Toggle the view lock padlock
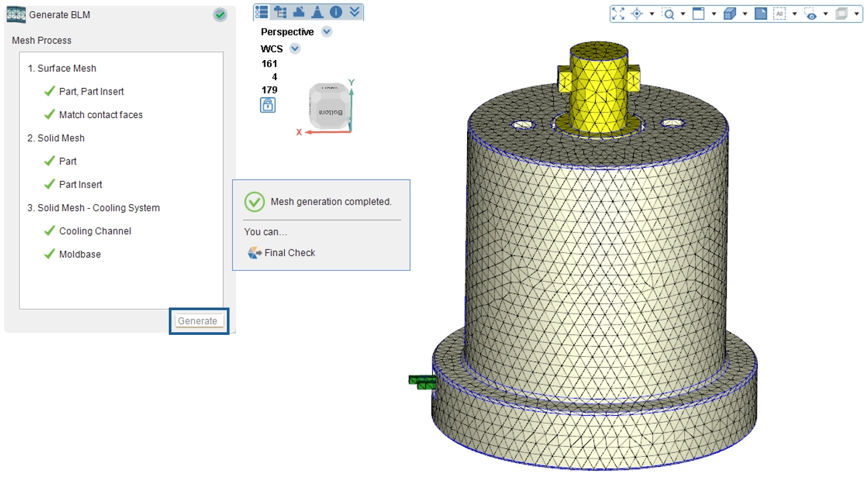The width and height of the screenshot is (868, 479). 268,105
